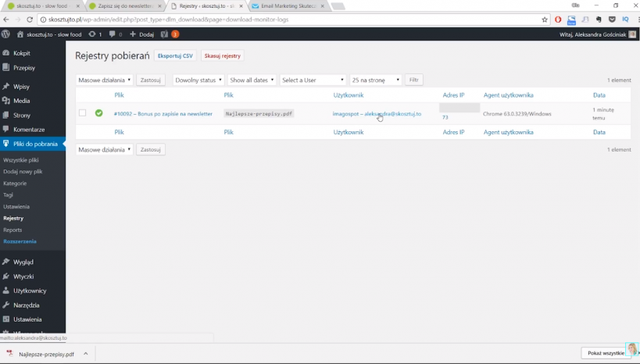Open Rozszerzenia submenu item

(x=20, y=241)
